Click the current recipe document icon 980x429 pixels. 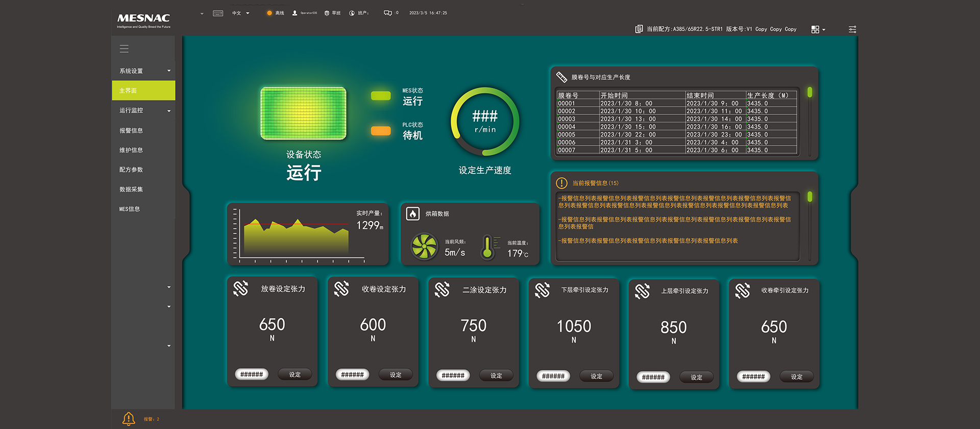point(639,29)
